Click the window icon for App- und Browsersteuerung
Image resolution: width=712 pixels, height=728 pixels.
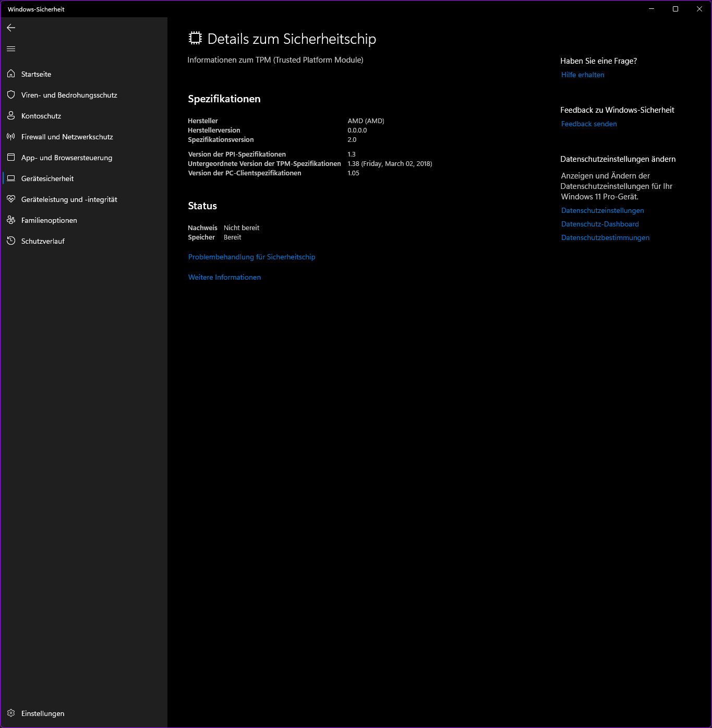[x=11, y=157]
